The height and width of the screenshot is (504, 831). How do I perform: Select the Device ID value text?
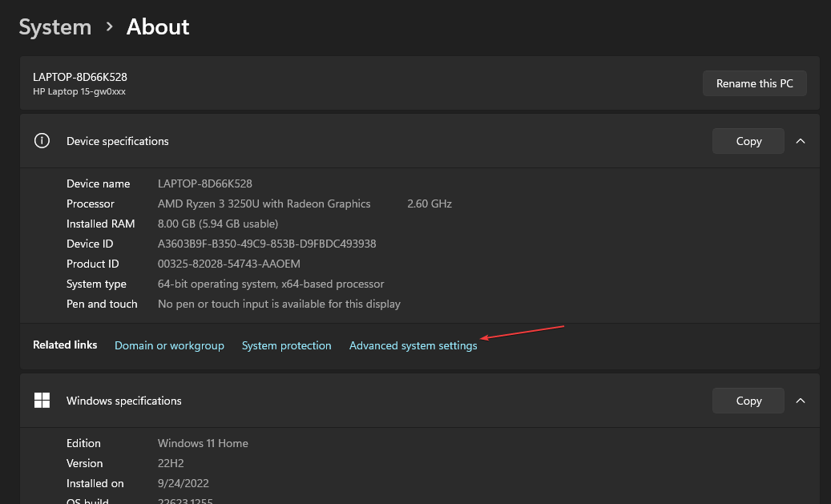[267, 244]
